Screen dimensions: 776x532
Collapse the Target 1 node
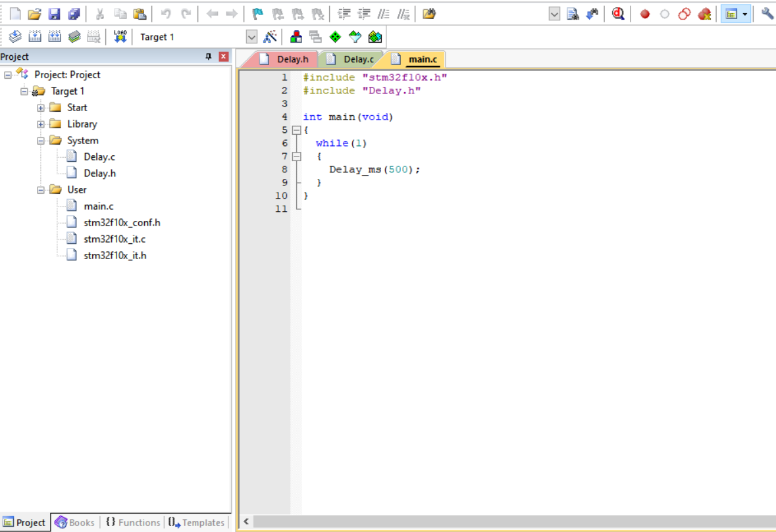(x=24, y=91)
